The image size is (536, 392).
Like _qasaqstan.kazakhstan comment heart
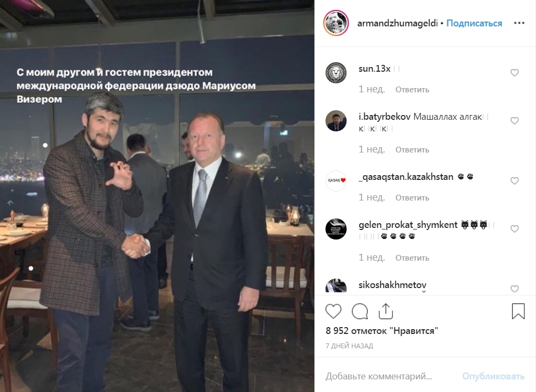(x=514, y=181)
